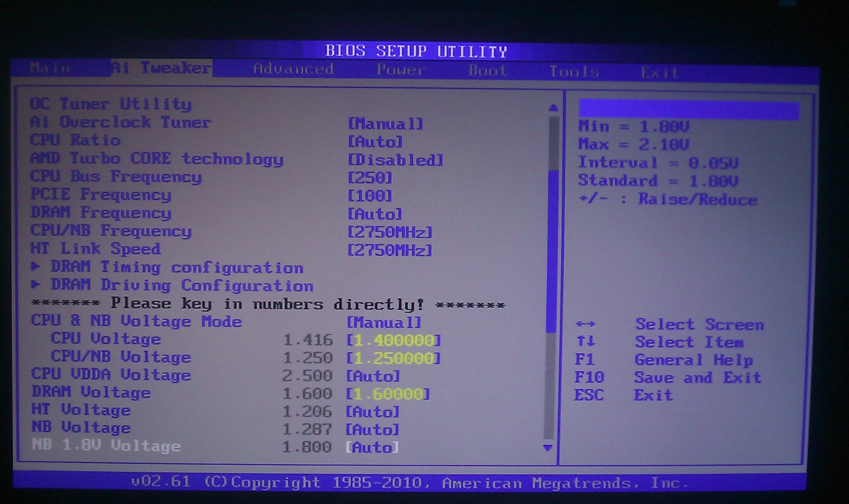Image resolution: width=849 pixels, height=504 pixels.
Task: Select the OC Tuner Utility entry
Action: point(111,104)
